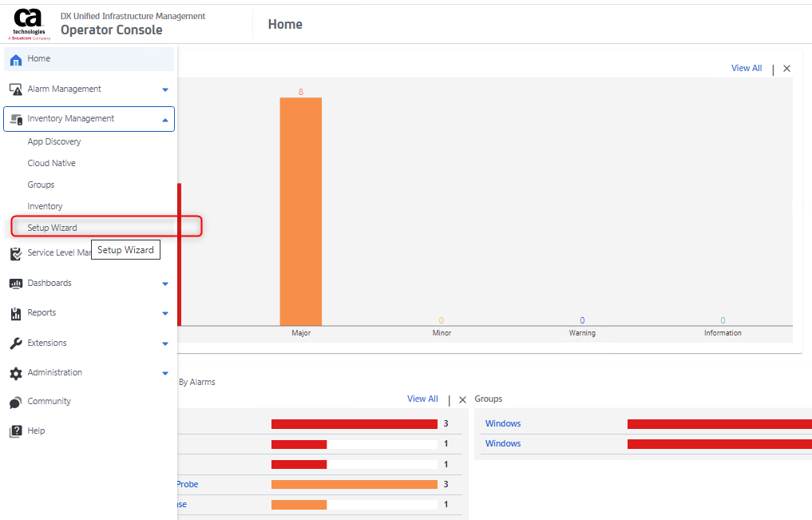Collapse the Inventory Management section arrow
This screenshot has height=520, width=812.
[165, 120]
